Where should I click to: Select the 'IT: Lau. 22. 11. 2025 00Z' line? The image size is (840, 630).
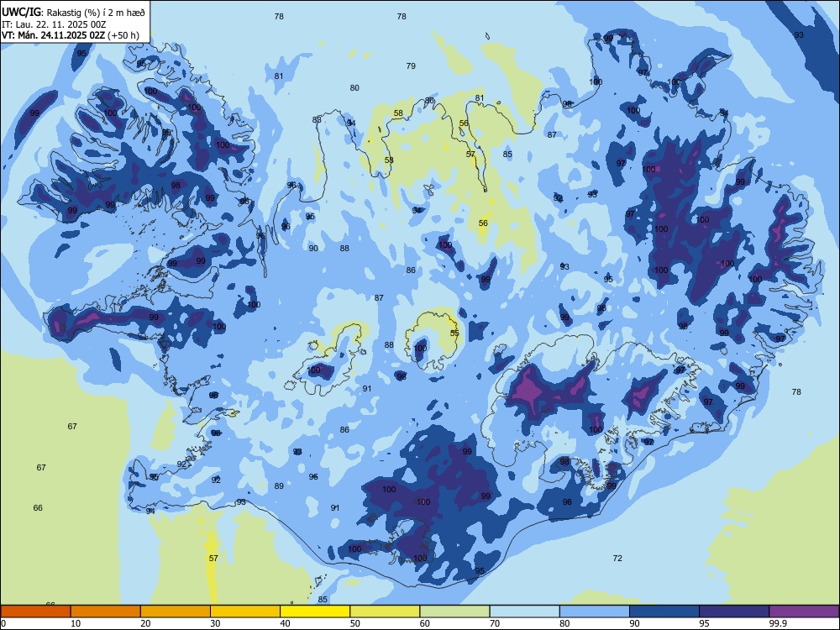[x=54, y=24]
